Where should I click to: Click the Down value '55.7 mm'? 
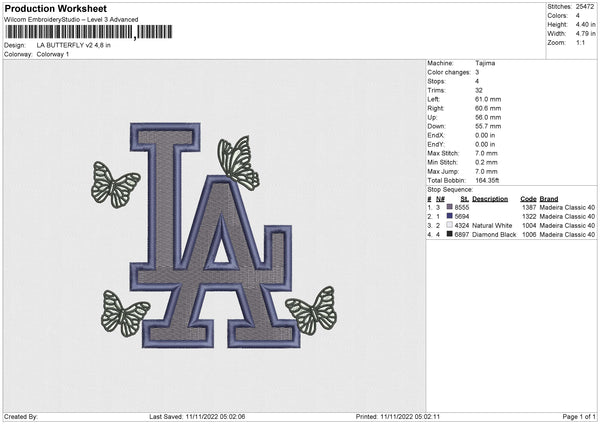click(x=488, y=126)
